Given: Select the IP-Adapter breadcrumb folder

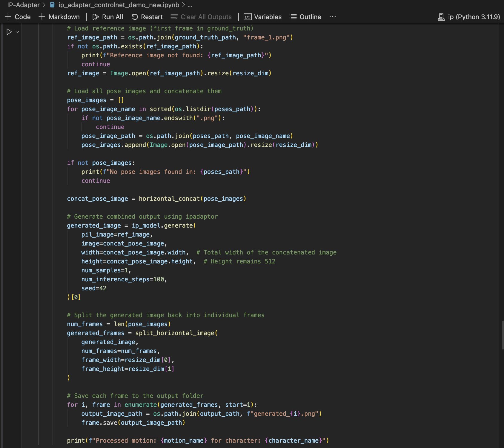Looking at the screenshot, I should click(23, 5).
